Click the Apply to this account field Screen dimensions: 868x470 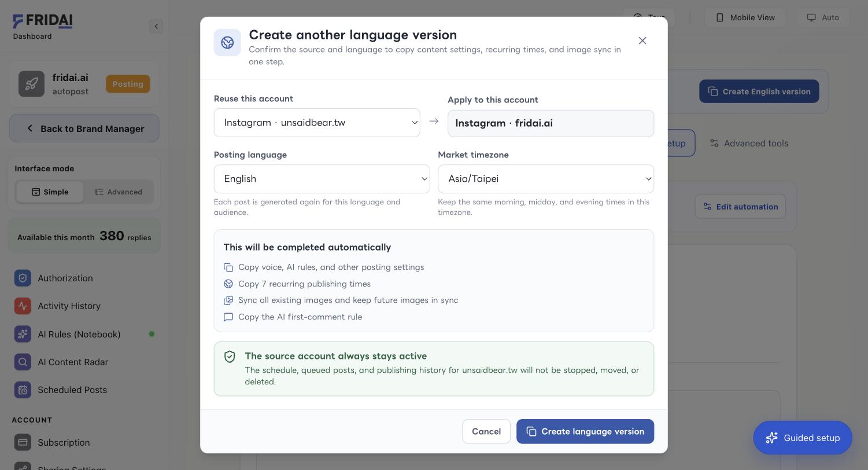551,123
